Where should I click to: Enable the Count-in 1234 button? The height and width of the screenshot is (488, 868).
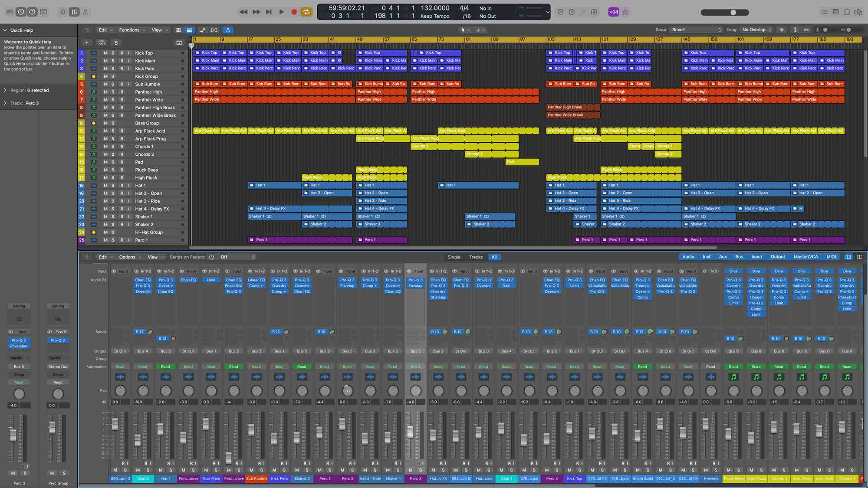(x=613, y=12)
